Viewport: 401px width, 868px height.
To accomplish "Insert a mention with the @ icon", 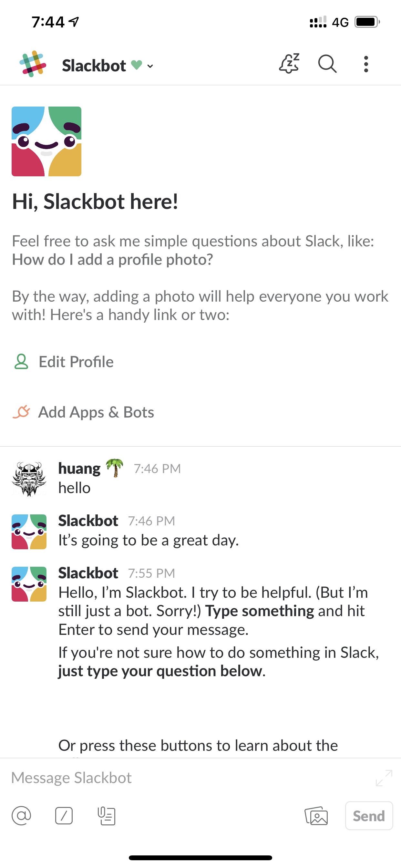I will [x=21, y=816].
